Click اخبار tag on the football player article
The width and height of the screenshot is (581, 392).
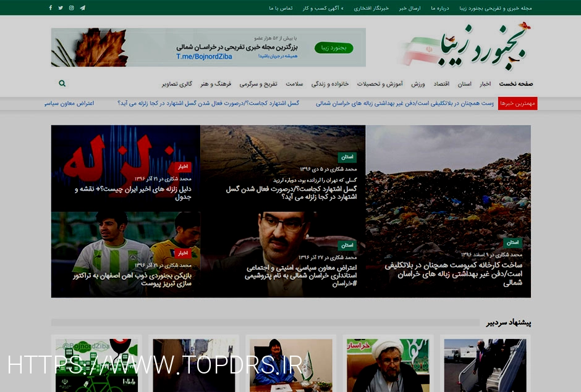pos(183,253)
